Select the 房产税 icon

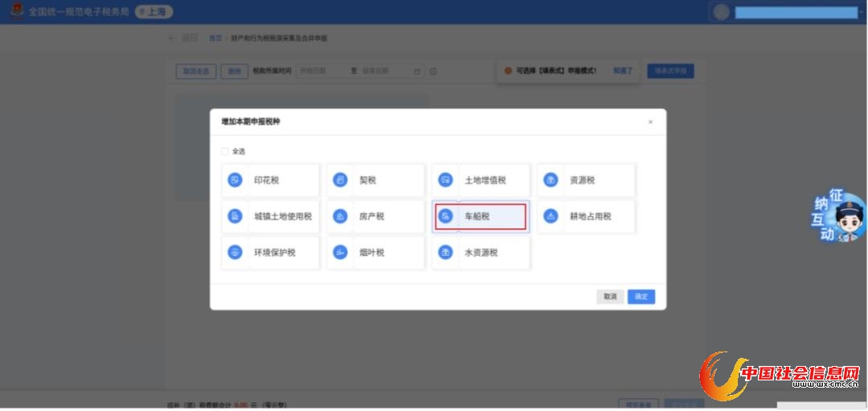tap(340, 216)
